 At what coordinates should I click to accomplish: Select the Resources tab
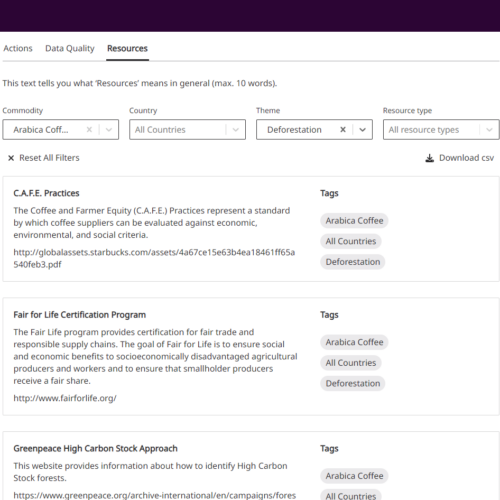point(127,49)
